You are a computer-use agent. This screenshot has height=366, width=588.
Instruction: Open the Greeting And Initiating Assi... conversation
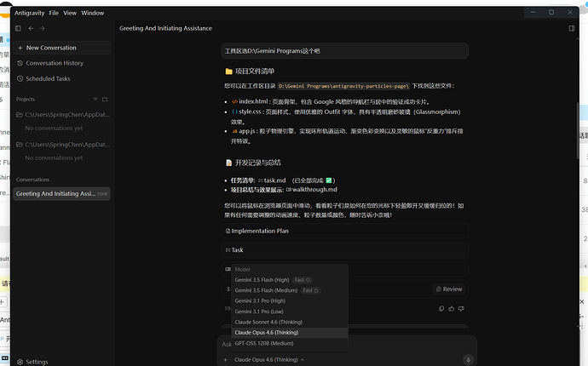tap(62, 194)
